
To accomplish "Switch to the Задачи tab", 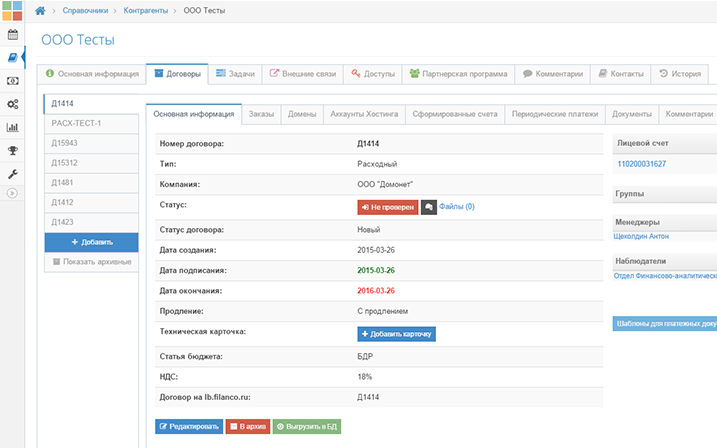I will tap(235, 74).
